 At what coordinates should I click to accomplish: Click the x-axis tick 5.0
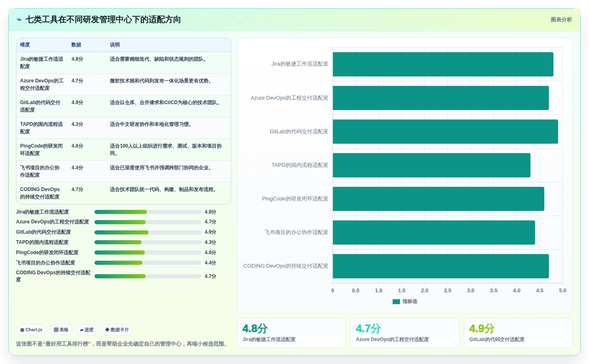[x=562, y=291]
